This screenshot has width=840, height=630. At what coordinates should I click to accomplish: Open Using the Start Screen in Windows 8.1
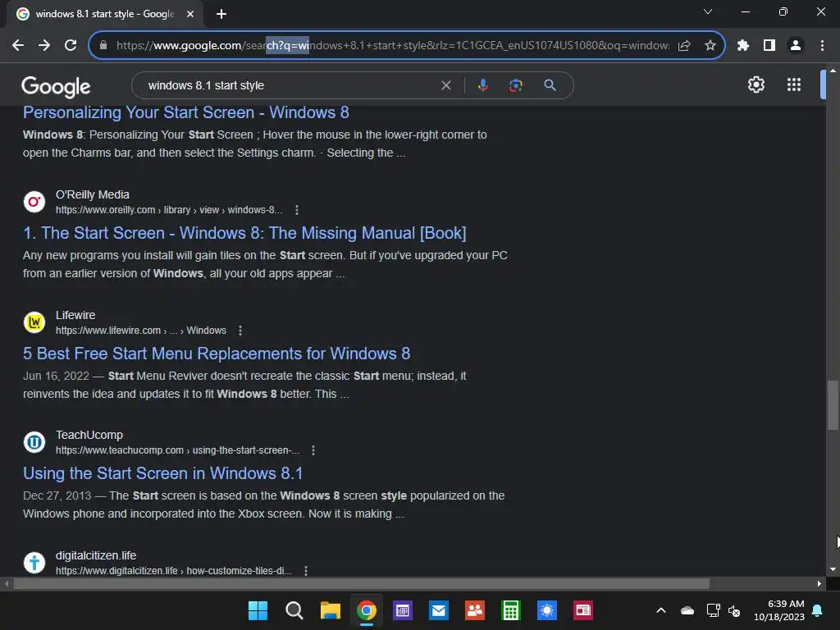tap(163, 473)
